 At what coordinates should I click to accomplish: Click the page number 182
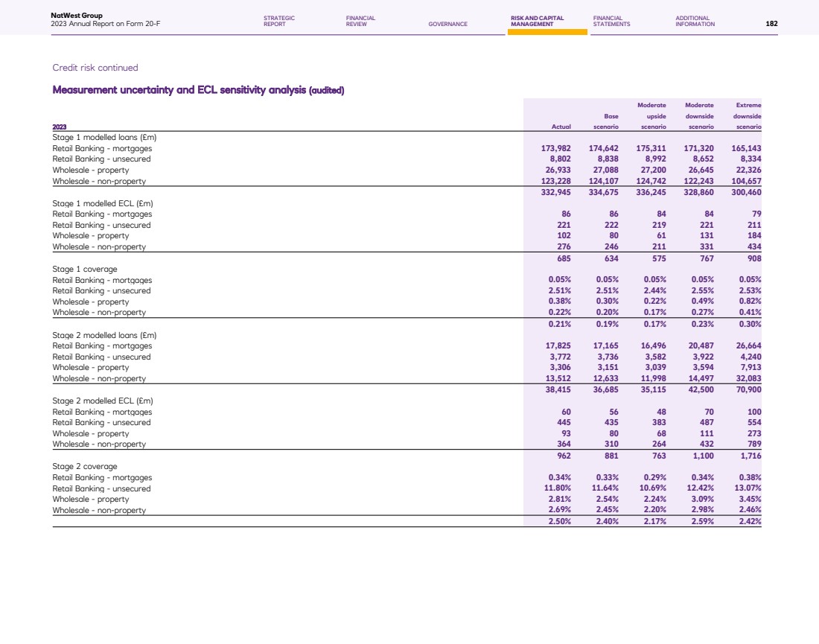(771, 24)
